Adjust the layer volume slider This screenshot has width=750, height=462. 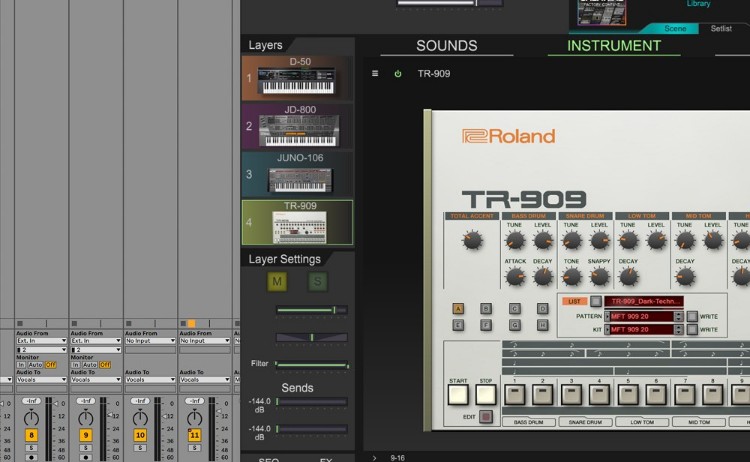pos(311,310)
